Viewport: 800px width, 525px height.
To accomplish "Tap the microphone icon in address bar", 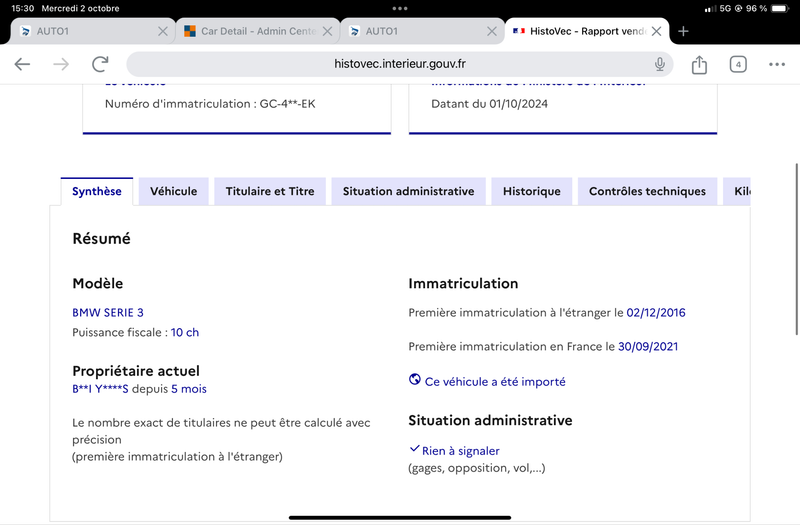I will click(660, 64).
